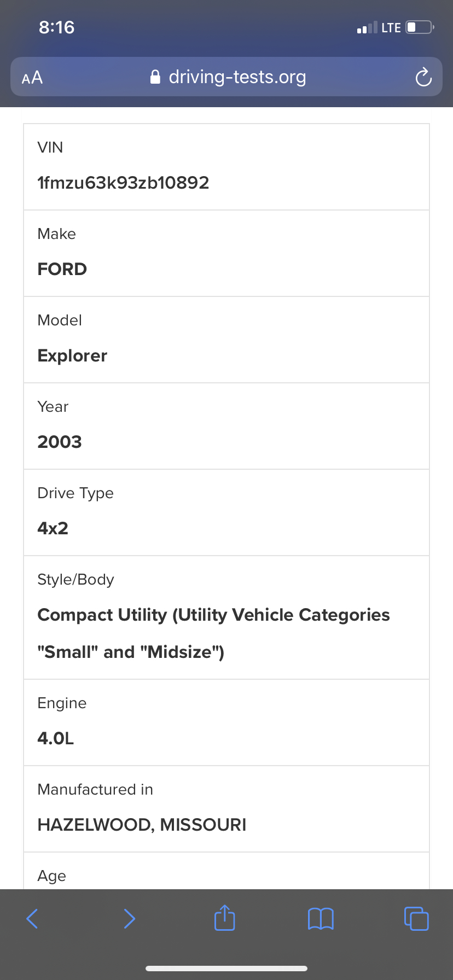The height and width of the screenshot is (980, 453).
Task: Tap the 2003 year value
Action: tap(59, 442)
